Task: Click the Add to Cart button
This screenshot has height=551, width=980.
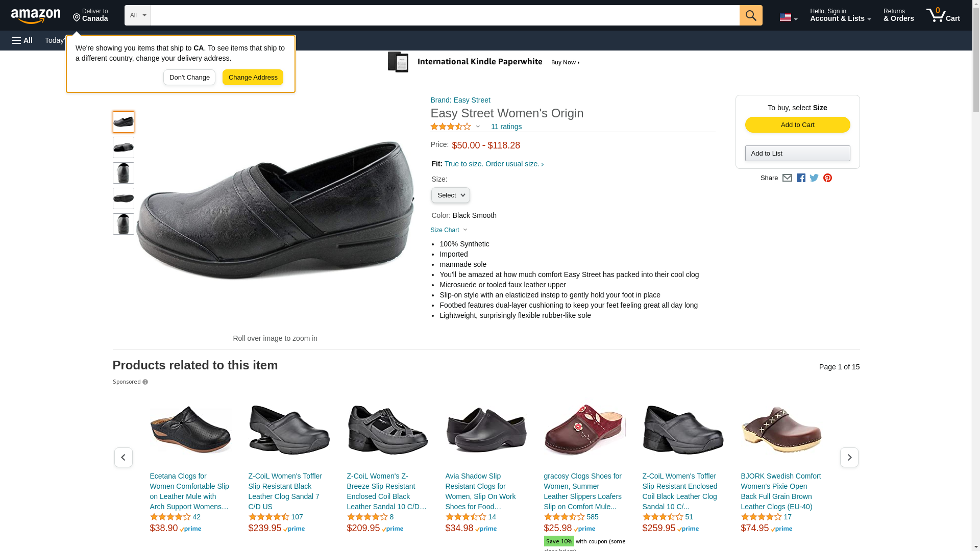Action: tap(797, 125)
